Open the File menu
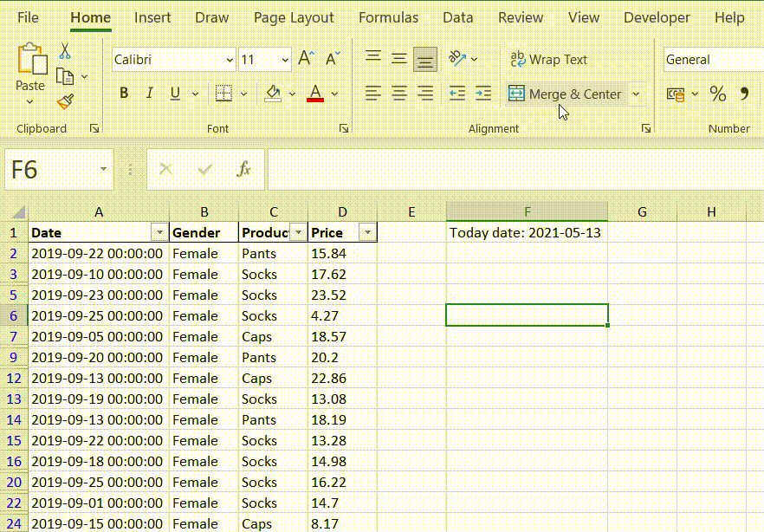The width and height of the screenshot is (764, 532). [28, 17]
